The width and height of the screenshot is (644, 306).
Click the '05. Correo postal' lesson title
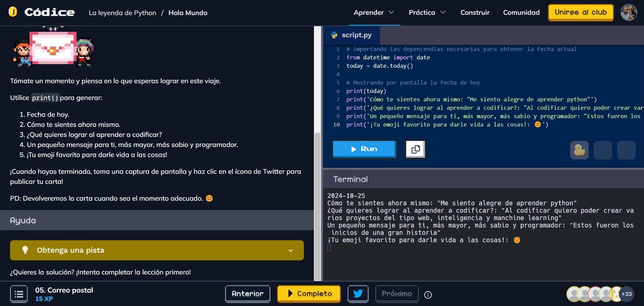click(x=64, y=290)
